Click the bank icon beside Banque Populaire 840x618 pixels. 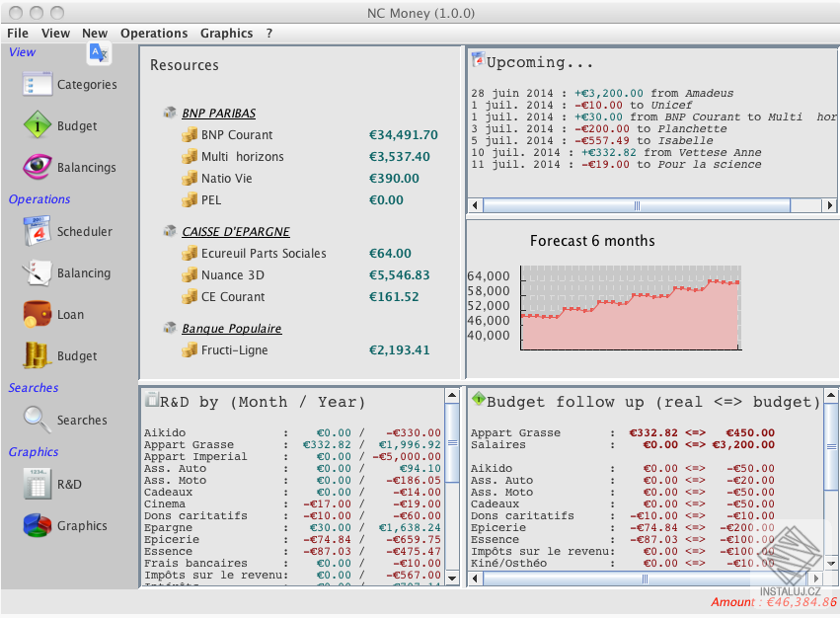pos(170,327)
